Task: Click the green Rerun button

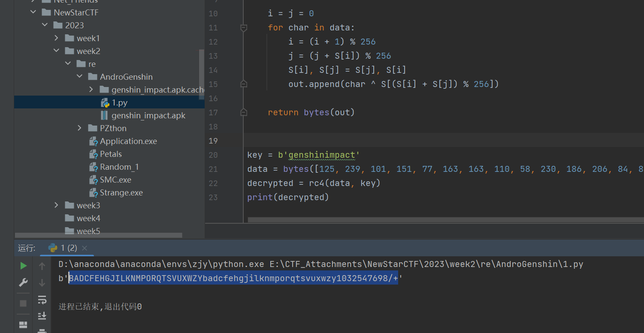Action: tap(23, 266)
